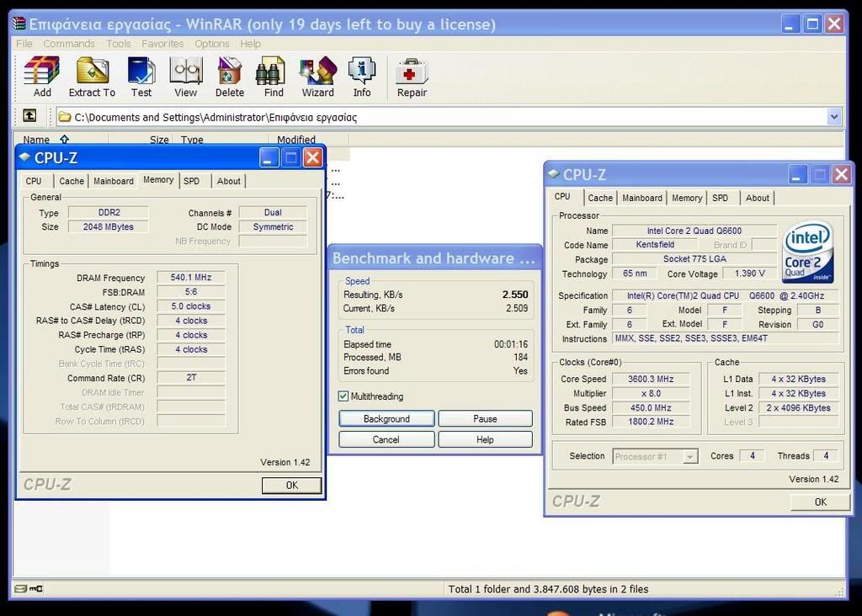The height and width of the screenshot is (616, 862).
Task: Run the Test archive tool
Action: pos(141,77)
